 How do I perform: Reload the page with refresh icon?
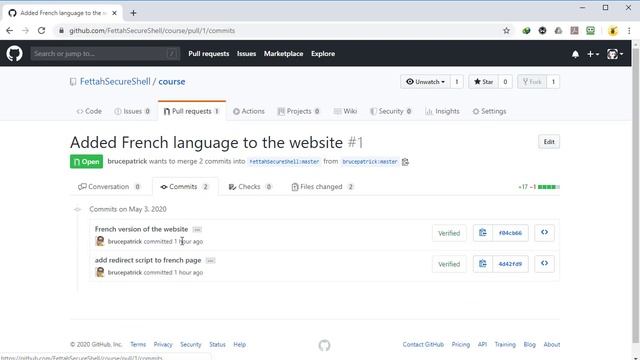tap(41, 31)
